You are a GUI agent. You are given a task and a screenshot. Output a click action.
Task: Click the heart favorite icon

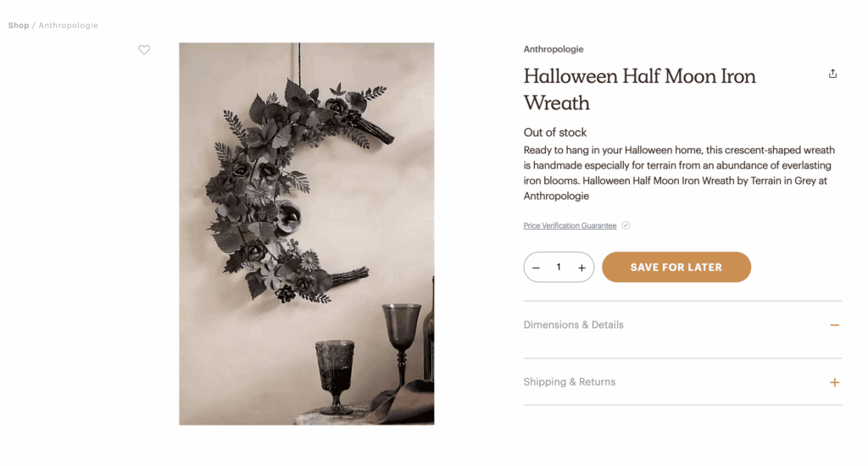pos(144,50)
